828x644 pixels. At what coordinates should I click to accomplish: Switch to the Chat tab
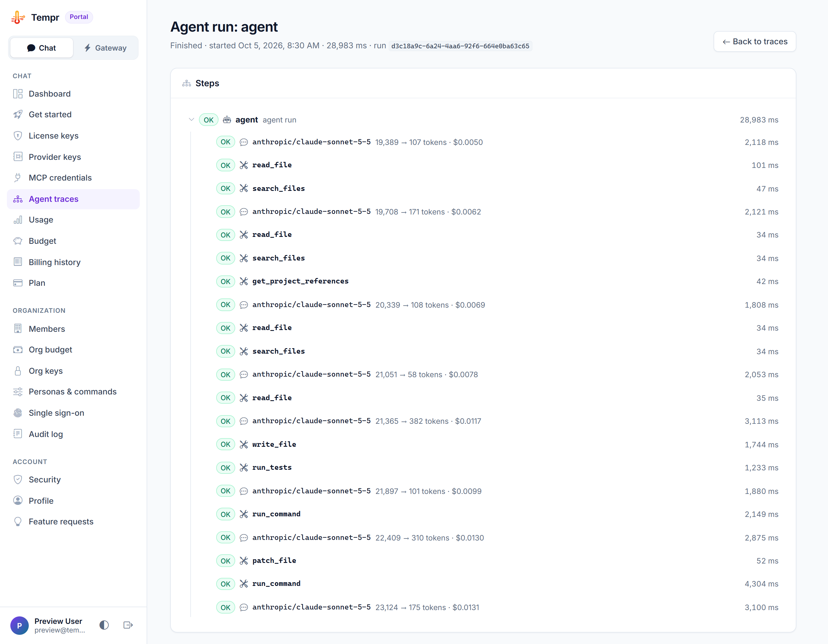[42, 48]
